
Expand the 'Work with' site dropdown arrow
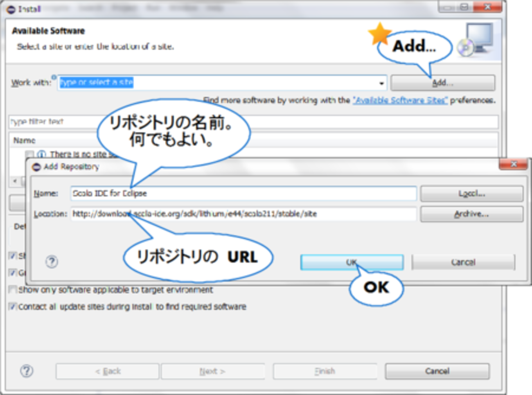click(x=381, y=83)
